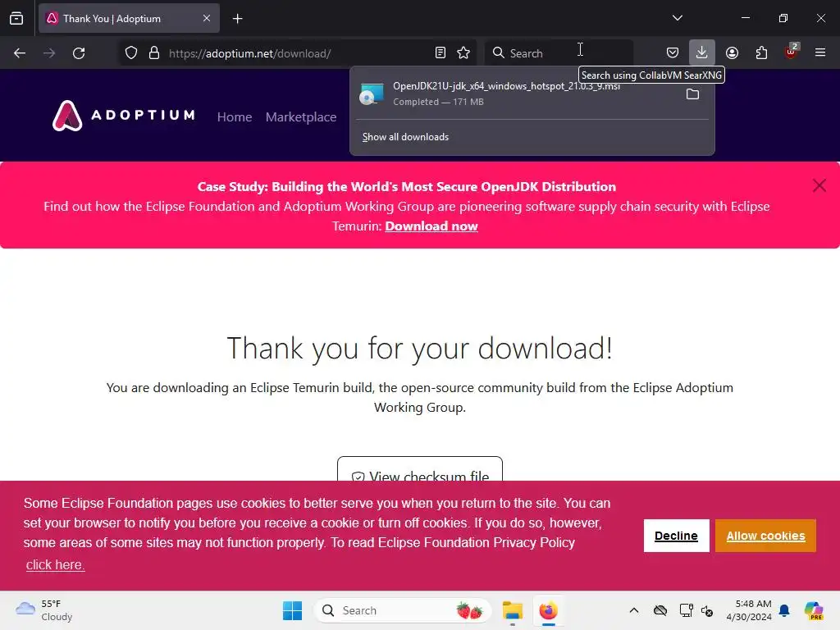
Task: Click the Adoptium logo
Action: (124, 116)
